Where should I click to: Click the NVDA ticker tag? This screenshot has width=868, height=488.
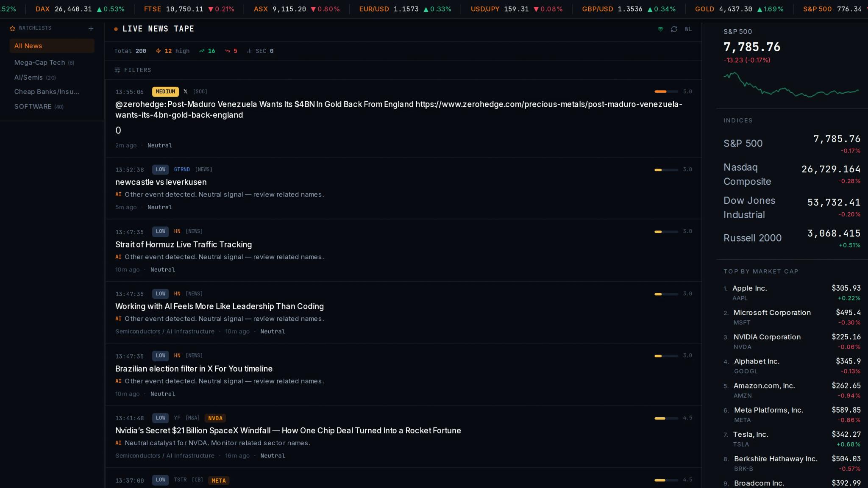(215, 418)
